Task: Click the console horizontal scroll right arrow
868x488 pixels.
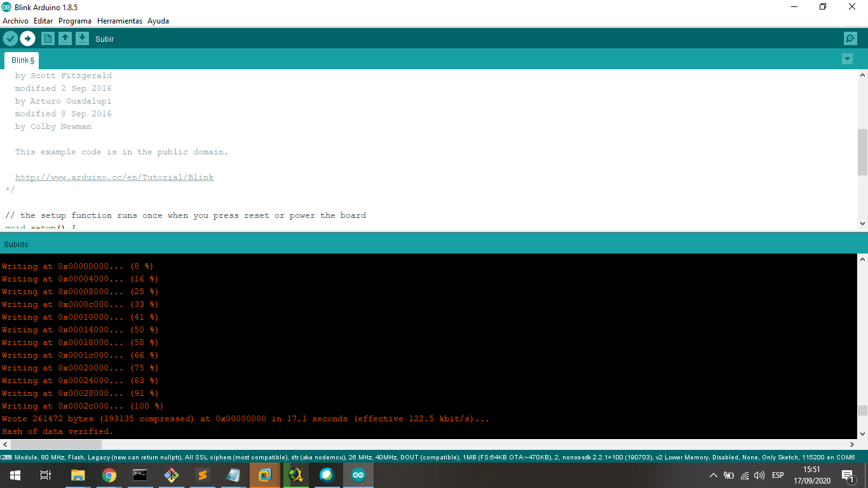Action: coord(853,444)
